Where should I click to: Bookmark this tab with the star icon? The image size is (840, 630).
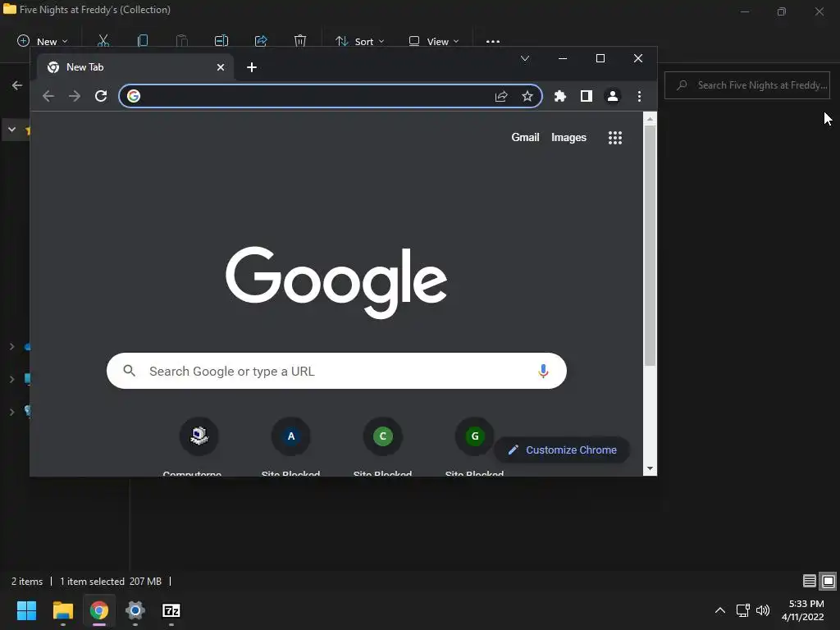pyautogui.click(x=527, y=96)
